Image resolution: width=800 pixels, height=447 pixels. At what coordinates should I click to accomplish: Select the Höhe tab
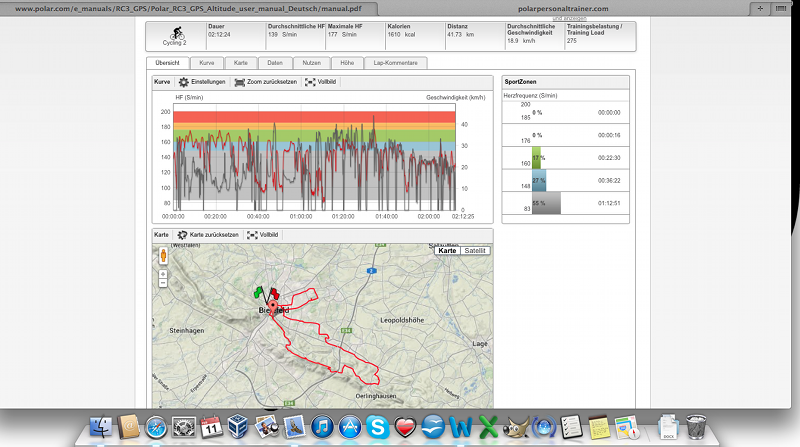coord(347,63)
